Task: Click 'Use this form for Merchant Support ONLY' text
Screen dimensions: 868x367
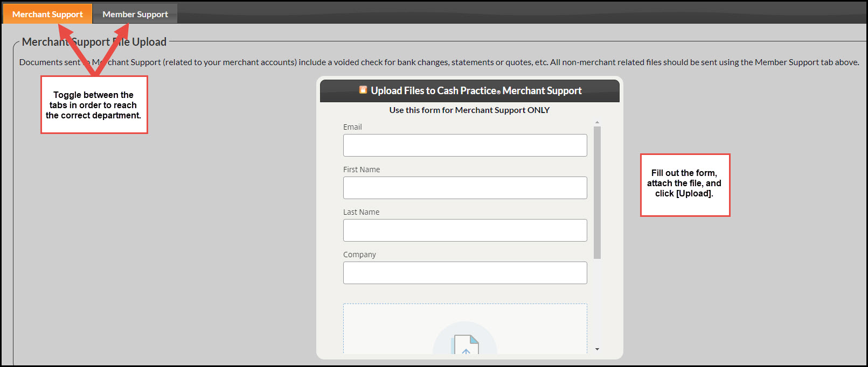Action: pos(469,110)
